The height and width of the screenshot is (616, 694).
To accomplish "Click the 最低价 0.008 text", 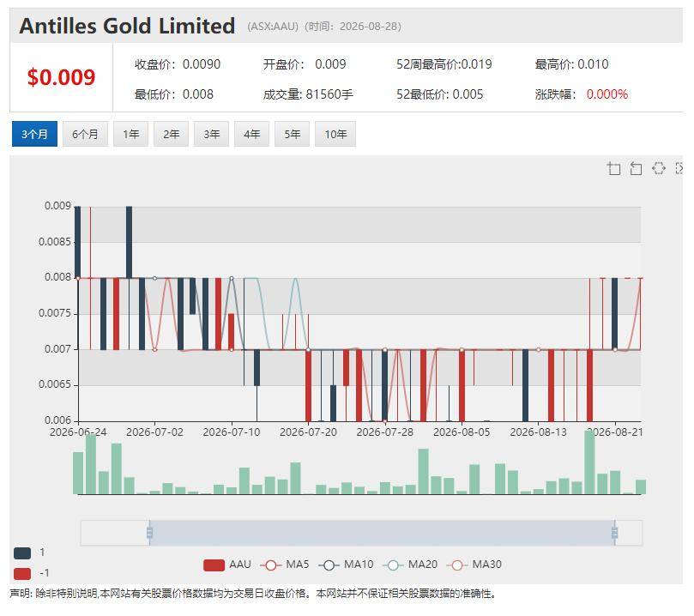I will pyautogui.click(x=174, y=94).
